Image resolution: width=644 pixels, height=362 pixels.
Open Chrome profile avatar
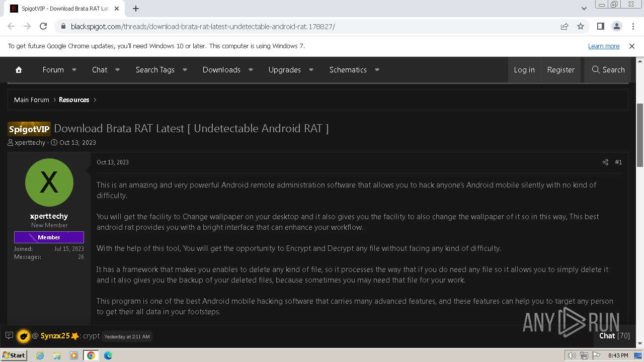click(x=616, y=26)
